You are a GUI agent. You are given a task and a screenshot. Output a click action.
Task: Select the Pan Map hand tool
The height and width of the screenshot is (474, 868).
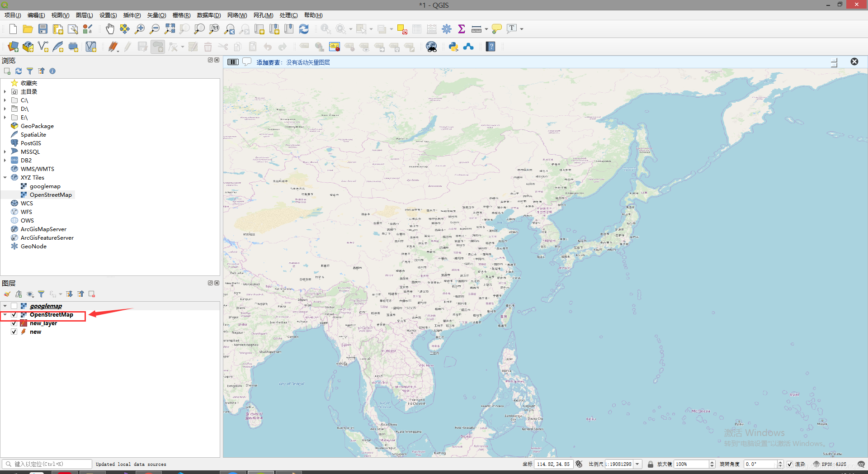(x=110, y=29)
